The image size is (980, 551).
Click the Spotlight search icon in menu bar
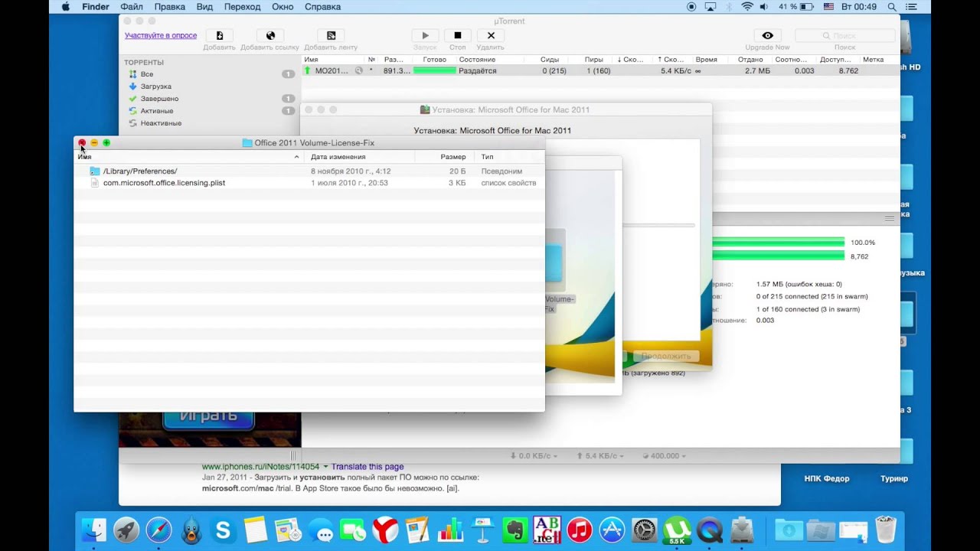892,7
